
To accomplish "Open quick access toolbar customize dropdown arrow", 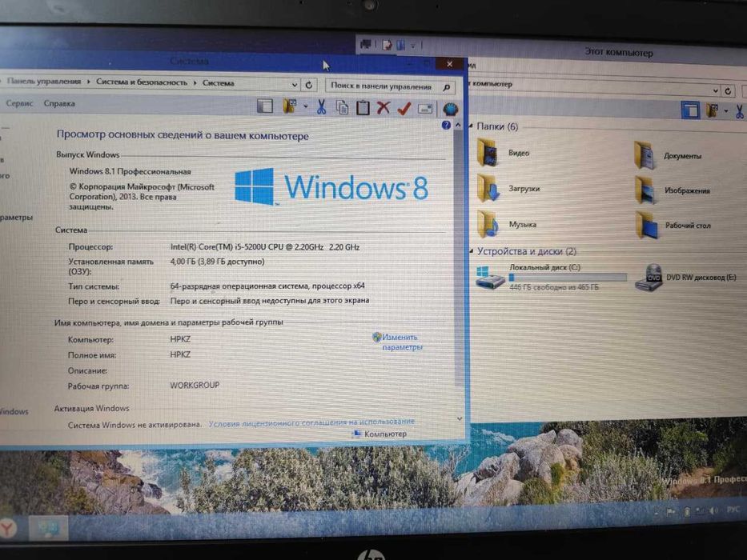I will [413, 46].
